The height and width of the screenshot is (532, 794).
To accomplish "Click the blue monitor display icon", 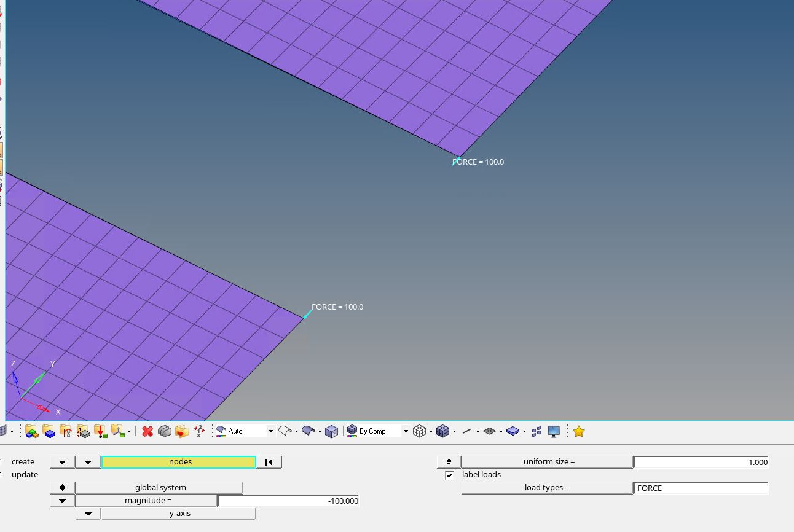I will tap(554, 431).
